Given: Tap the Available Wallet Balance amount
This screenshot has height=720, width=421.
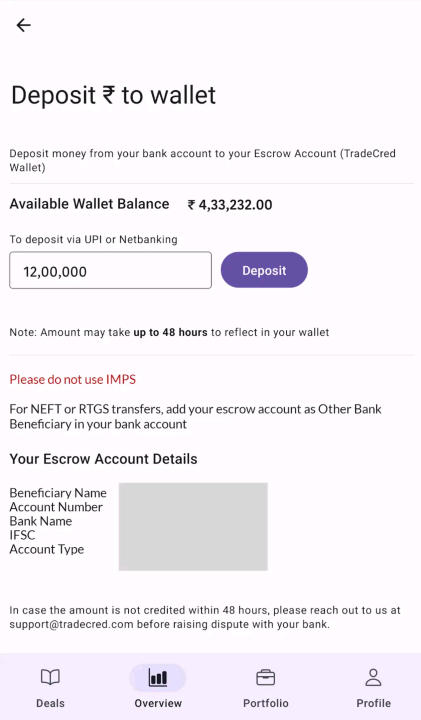Looking at the screenshot, I should coord(230,205).
